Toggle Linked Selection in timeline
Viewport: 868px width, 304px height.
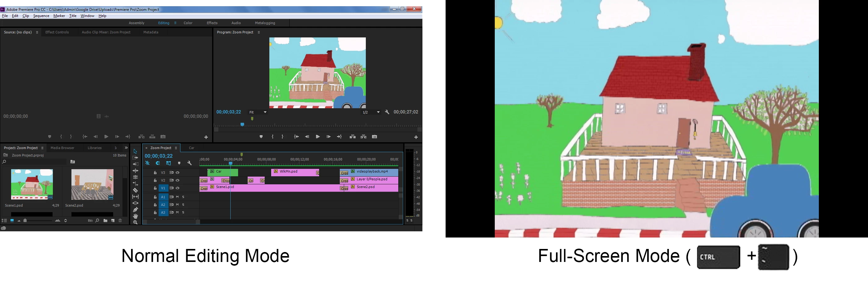[169, 163]
